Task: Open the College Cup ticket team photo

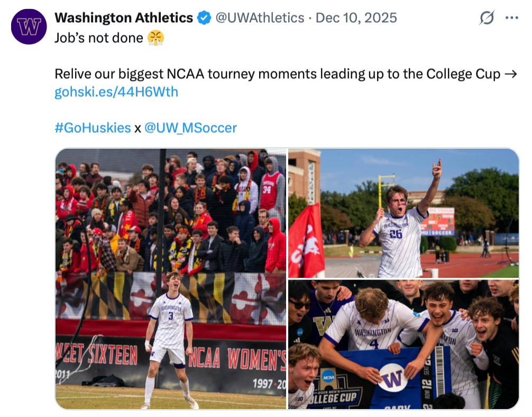Action: tap(403, 345)
